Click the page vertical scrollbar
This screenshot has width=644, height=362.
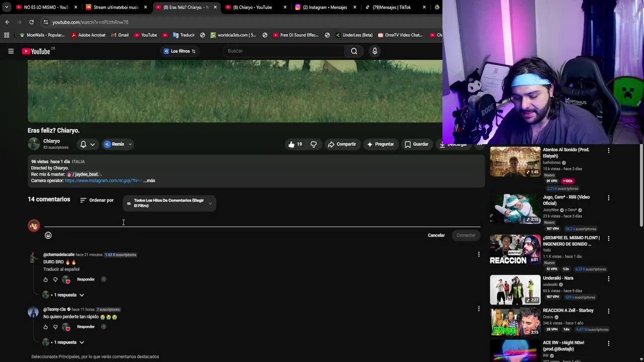pyautogui.click(x=641, y=186)
